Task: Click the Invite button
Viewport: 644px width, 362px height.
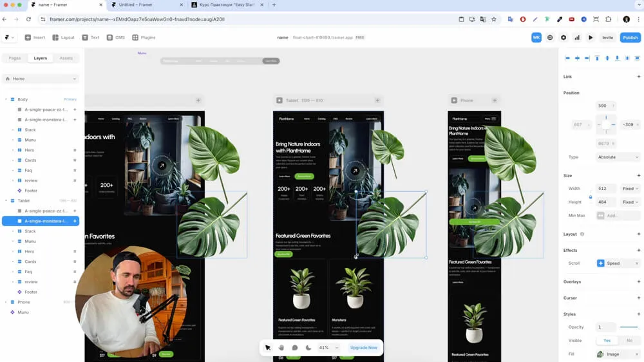Action: point(607,37)
